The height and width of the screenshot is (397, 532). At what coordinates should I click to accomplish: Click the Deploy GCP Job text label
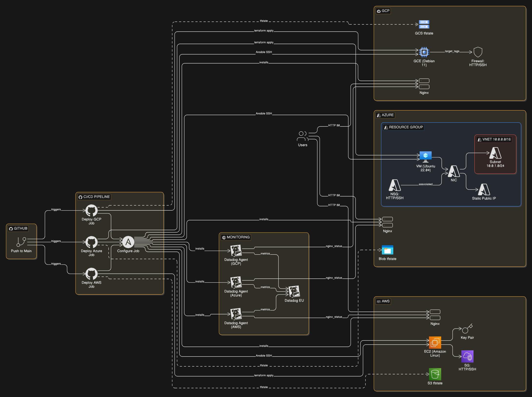(x=91, y=221)
